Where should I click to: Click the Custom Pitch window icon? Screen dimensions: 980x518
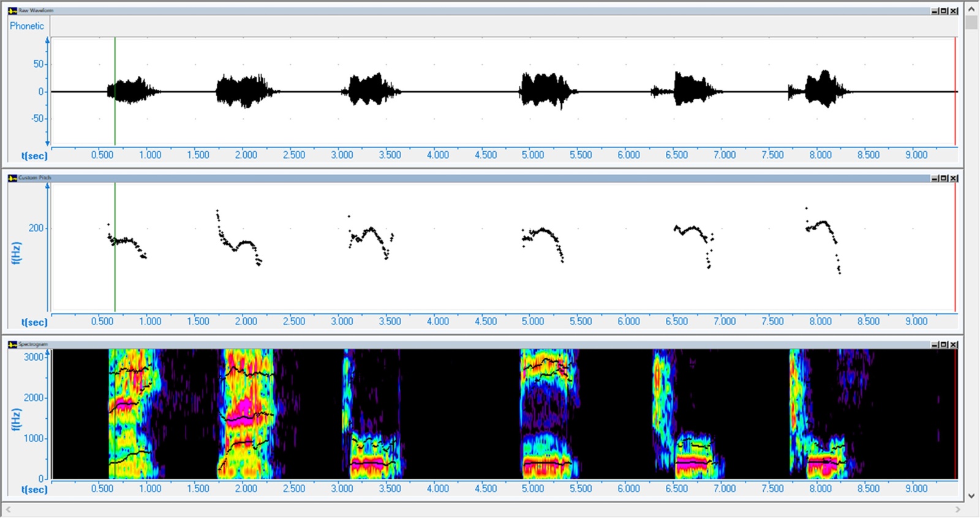click(12, 178)
